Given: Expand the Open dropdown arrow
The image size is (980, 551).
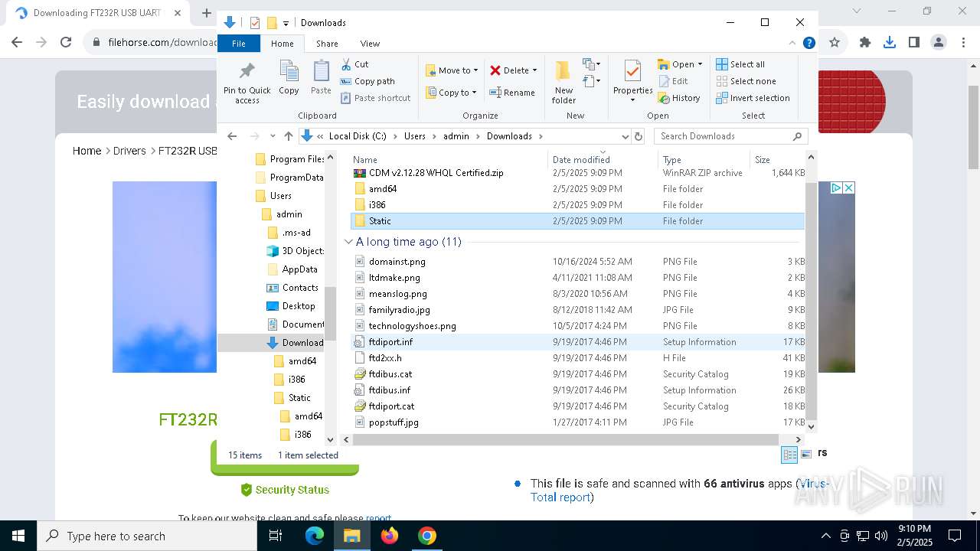Looking at the screenshot, I should [x=700, y=64].
